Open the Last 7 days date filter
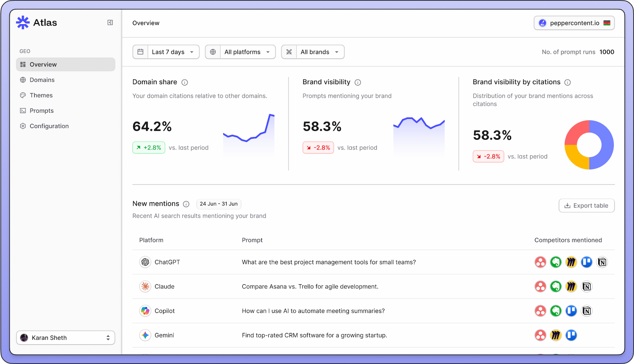 tap(166, 52)
